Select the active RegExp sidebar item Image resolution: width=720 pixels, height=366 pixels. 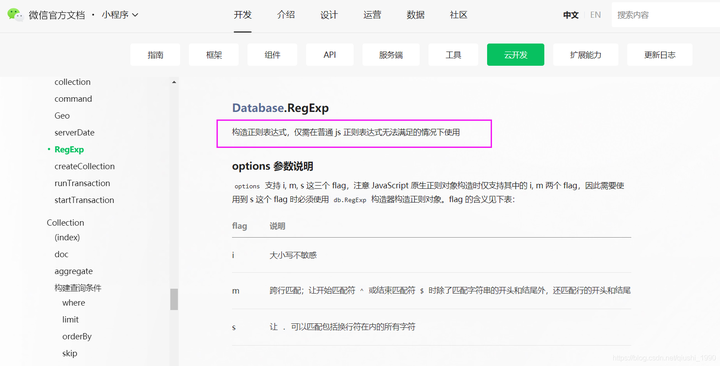click(x=69, y=149)
